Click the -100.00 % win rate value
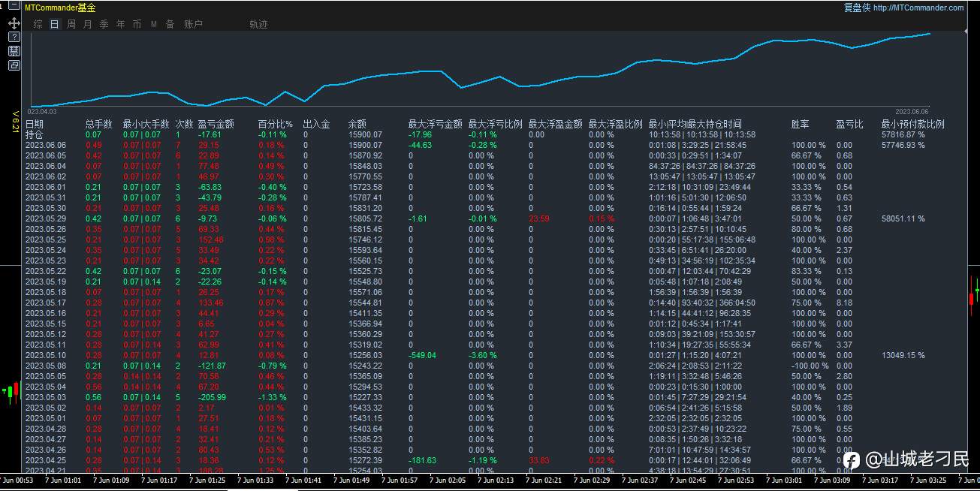Viewport: 980px width, 491px height. pyautogui.click(x=810, y=366)
